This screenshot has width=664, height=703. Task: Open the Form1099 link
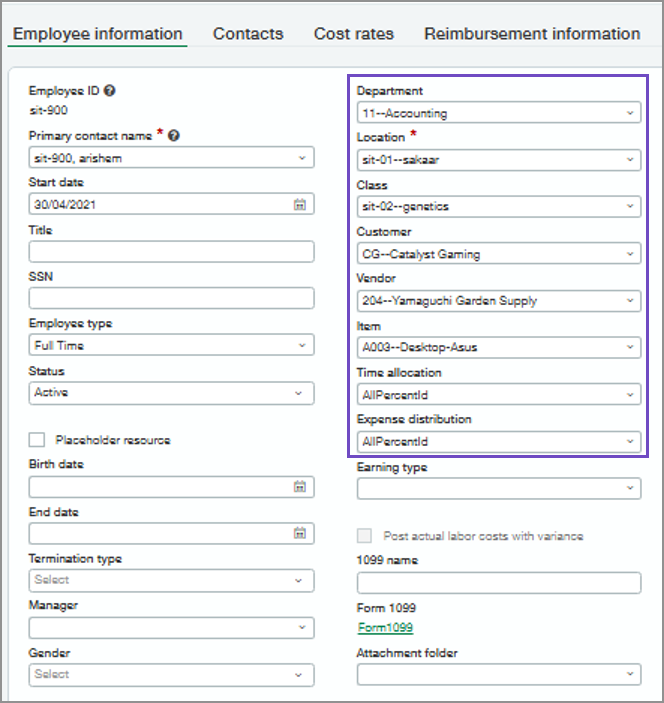(x=385, y=628)
